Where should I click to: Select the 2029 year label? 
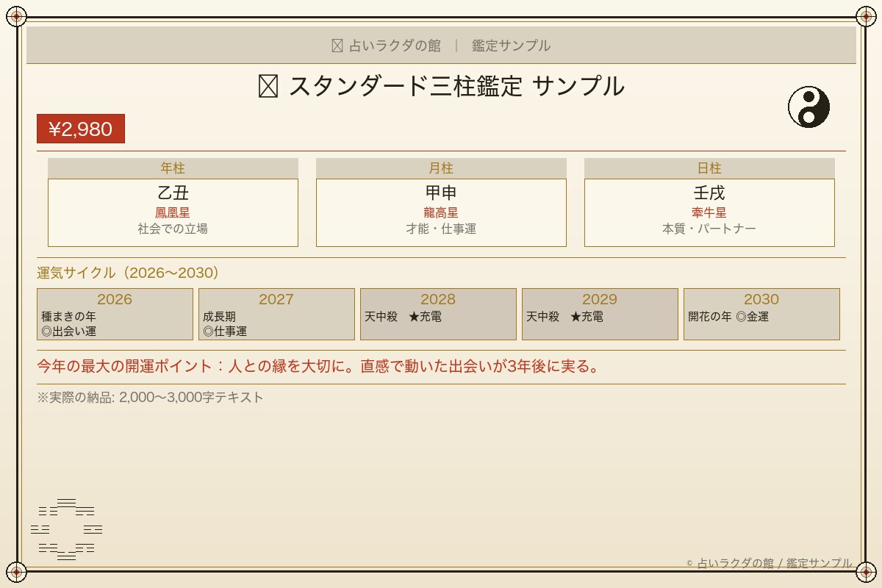[x=600, y=299]
